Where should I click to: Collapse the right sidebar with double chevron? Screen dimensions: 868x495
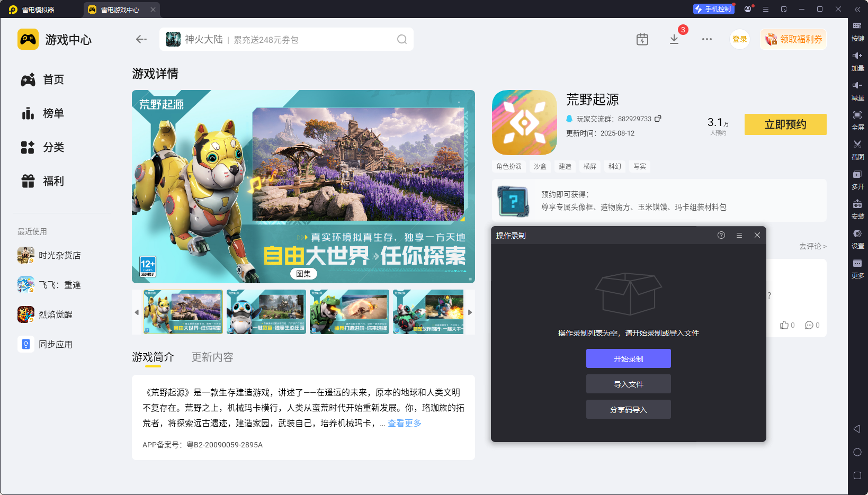click(857, 9)
